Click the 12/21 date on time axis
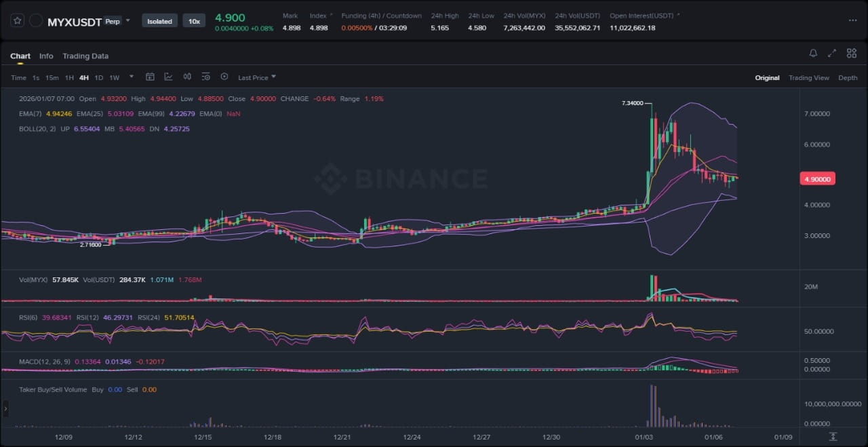The height and width of the screenshot is (447, 868). tap(342, 438)
